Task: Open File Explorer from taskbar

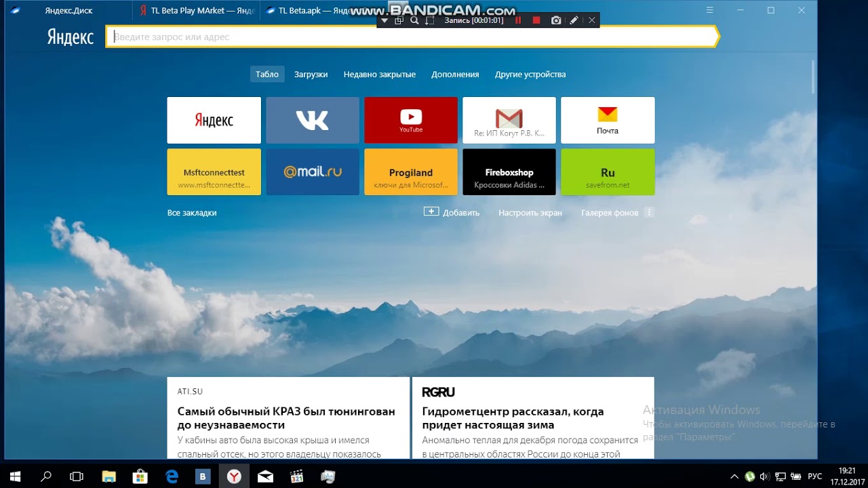Action: point(109,476)
